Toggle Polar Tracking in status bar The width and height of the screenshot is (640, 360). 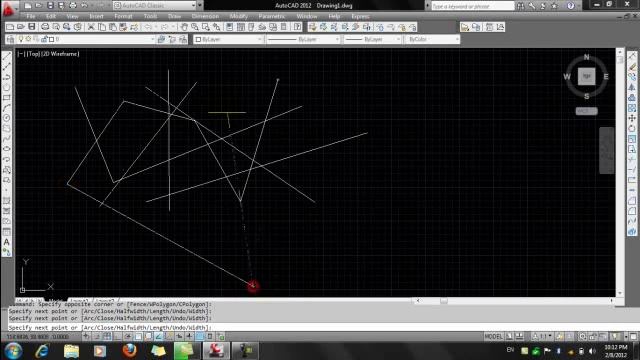[x=128, y=336]
